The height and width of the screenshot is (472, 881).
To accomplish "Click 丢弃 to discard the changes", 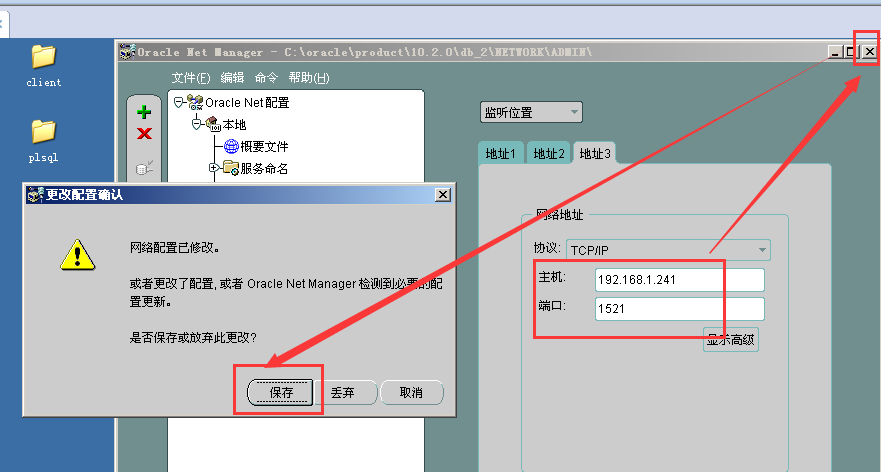I will [x=343, y=392].
